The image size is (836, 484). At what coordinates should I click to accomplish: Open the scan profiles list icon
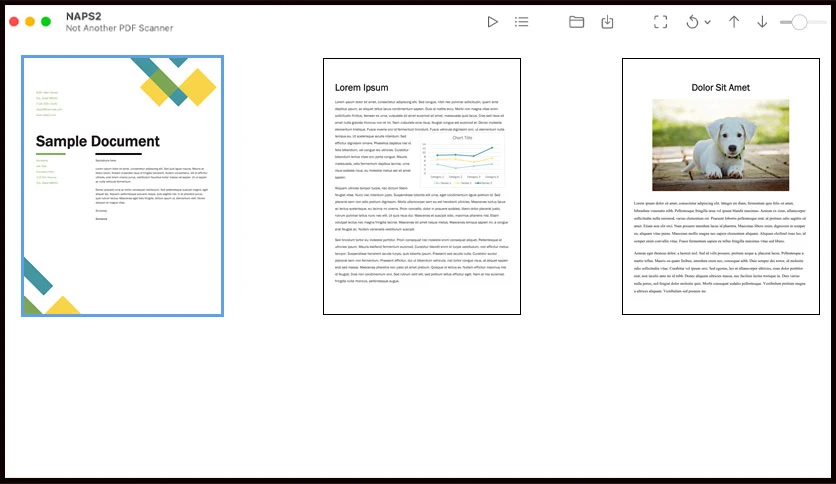pyautogui.click(x=521, y=22)
